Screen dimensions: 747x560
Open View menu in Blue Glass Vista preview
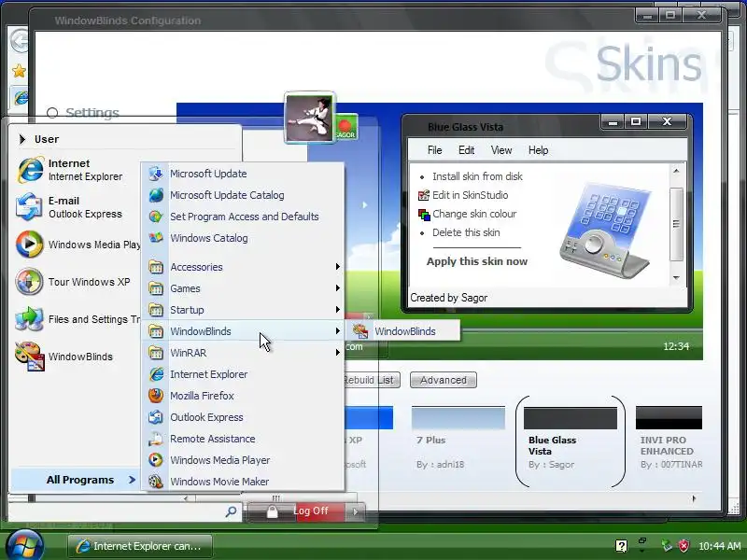(x=501, y=150)
